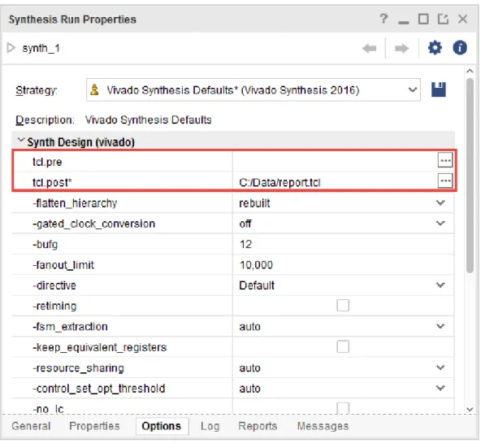Click the -fanout_limit value field
This screenshot has height=448, width=481.
point(343,265)
